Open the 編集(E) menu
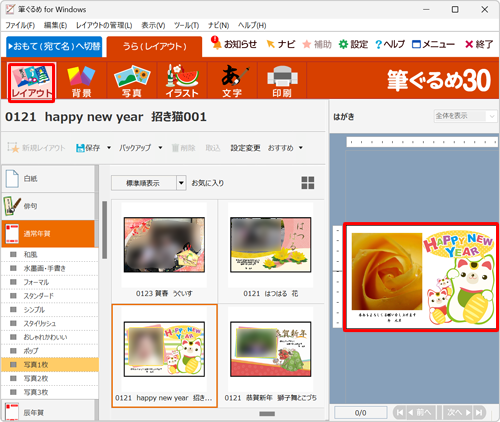Screen dimensions: 500x422 pos(55,25)
